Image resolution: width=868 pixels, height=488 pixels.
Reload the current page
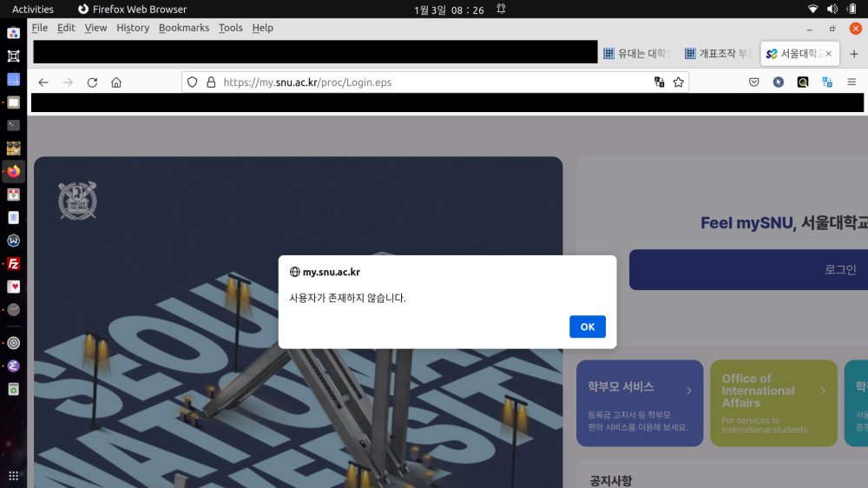tap(92, 82)
